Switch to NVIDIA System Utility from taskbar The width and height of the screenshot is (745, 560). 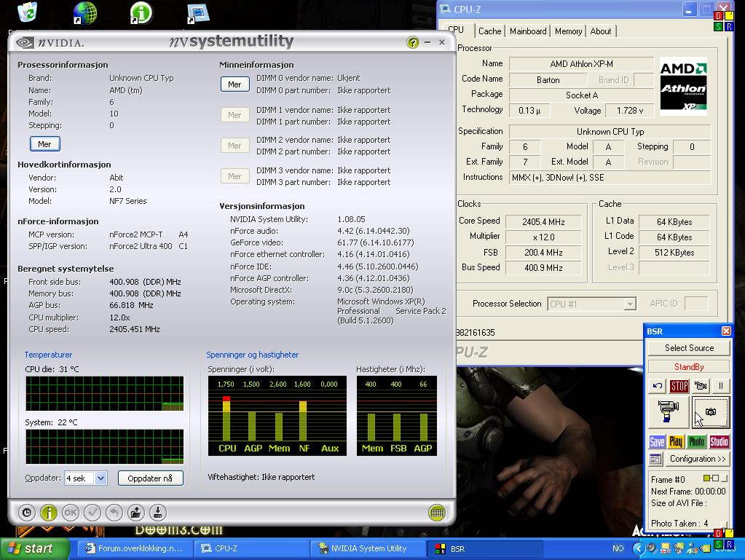[x=368, y=548]
